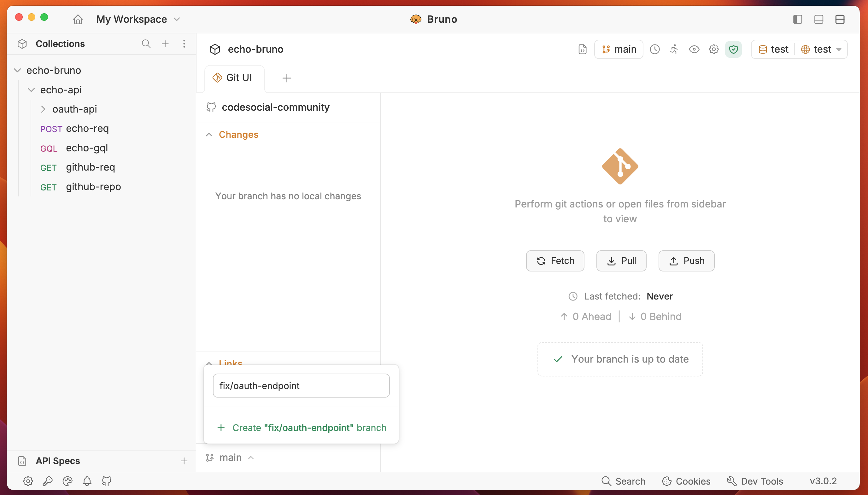Click the secrets key icon
Viewport: 868px width, 495px height.
[48, 481]
